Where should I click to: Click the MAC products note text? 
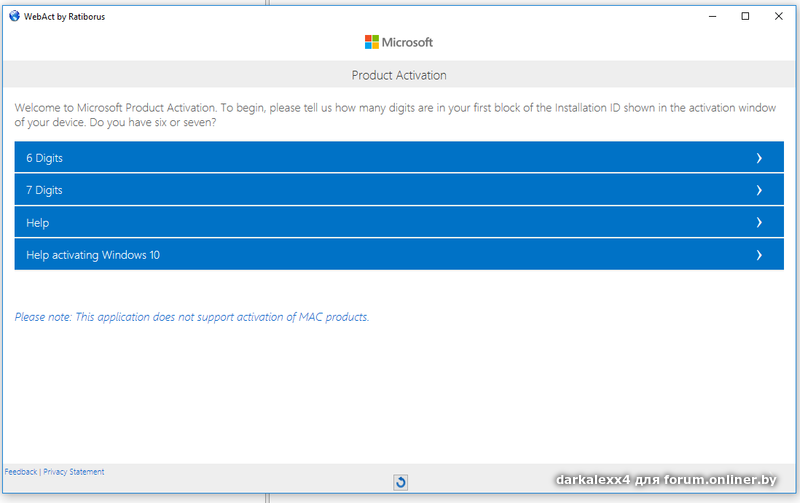click(192, 317)
